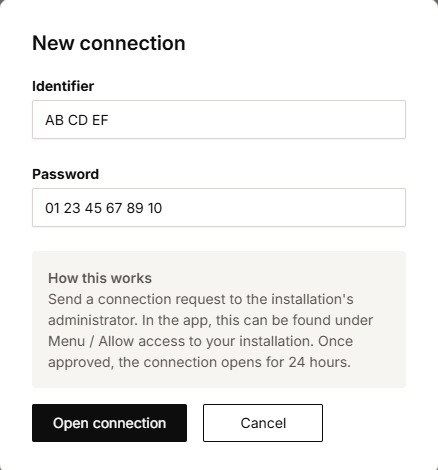Viewport: 438px width, 470px height.
Task: Click the word 'connection' in dialog title
Action: coord(133,43)
